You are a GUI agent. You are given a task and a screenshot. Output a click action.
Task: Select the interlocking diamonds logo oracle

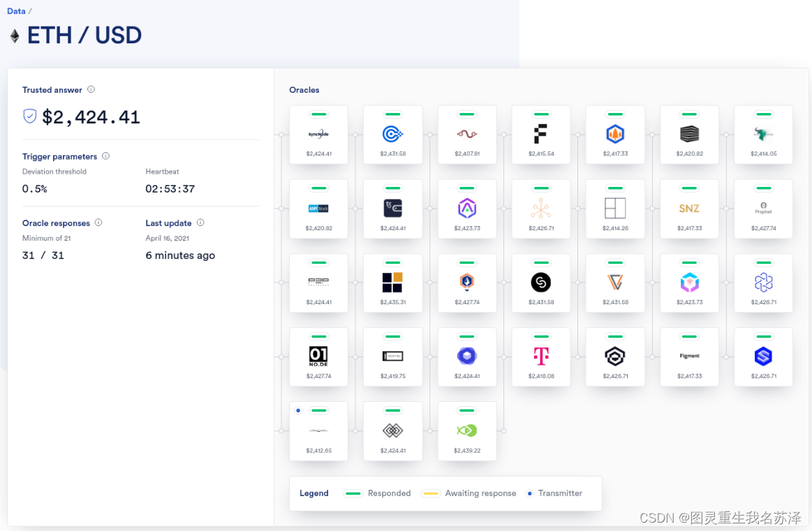[x=392, y=430]
